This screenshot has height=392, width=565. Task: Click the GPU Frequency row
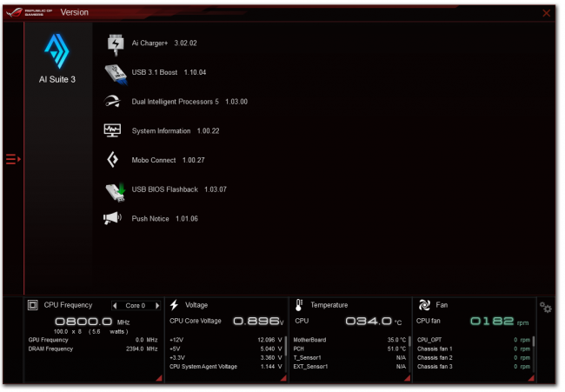pos(93,340)
